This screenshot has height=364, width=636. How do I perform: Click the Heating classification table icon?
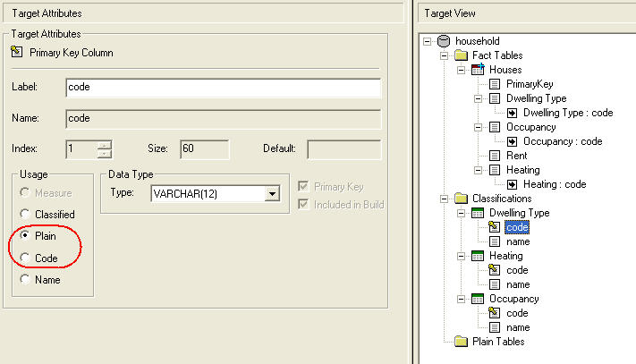coord(478,256)
